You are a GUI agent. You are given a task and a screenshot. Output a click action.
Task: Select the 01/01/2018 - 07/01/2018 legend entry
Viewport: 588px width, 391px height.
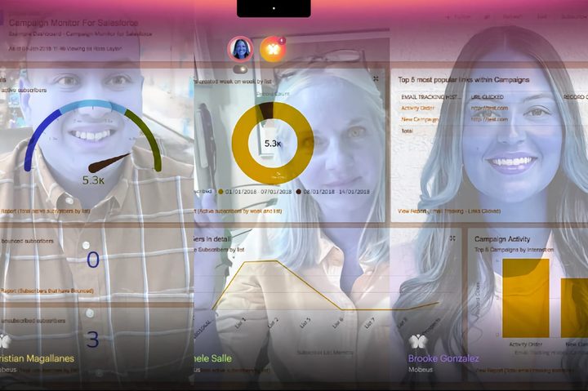[255, 192]
